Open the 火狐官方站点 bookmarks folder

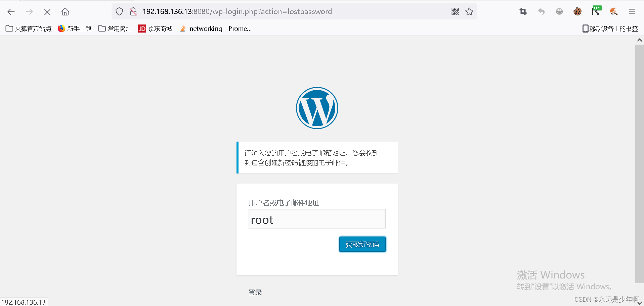[29, 29]
